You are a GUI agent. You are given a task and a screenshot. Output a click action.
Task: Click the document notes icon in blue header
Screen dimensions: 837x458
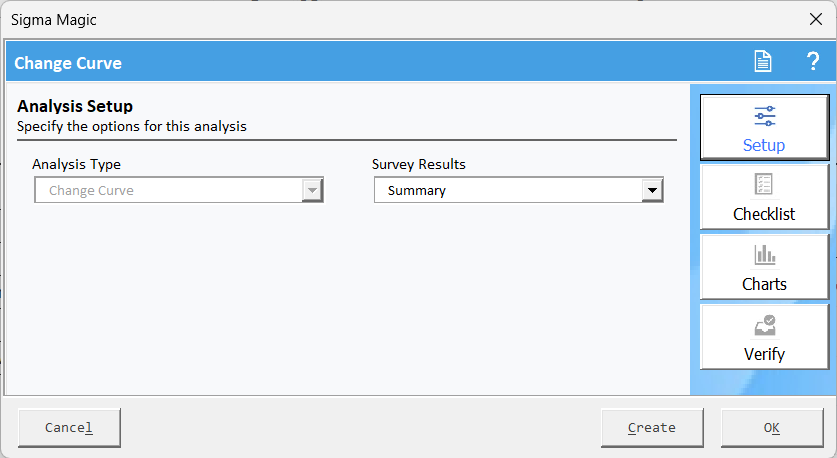(x=763, y=61)
